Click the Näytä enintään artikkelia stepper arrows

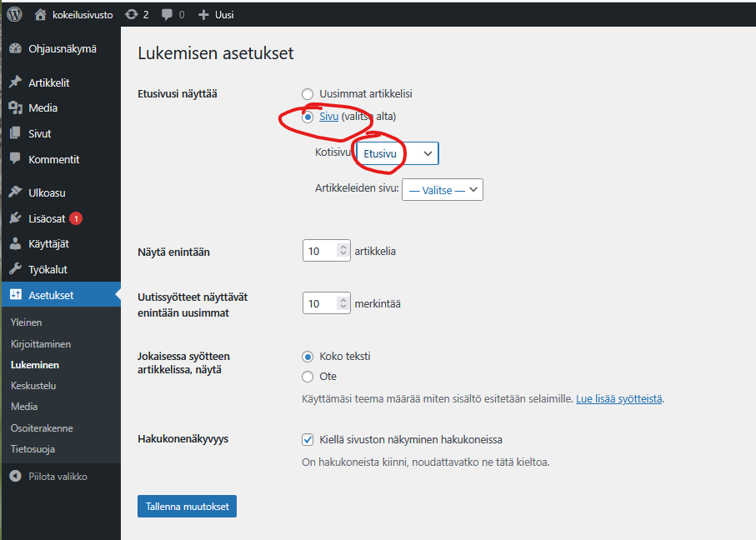(x=343, y=250)
